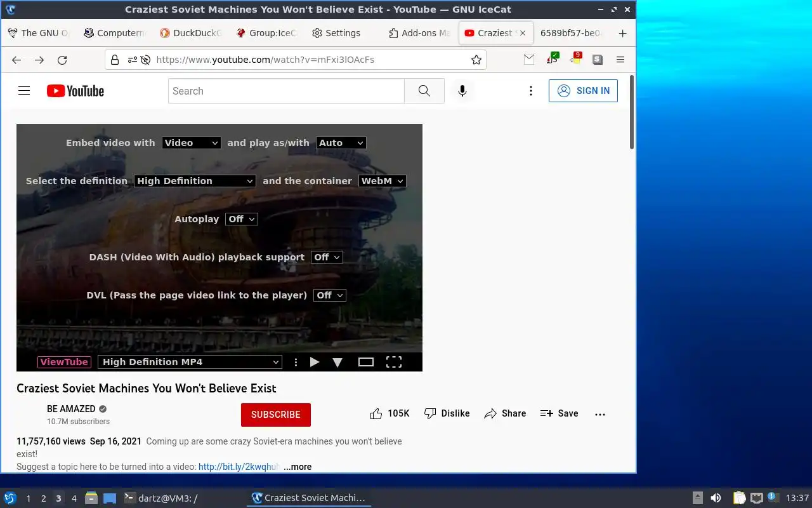The height and width of the screenshot is (508, 812).
Task: Click the Share button
Action: (505, 414)
